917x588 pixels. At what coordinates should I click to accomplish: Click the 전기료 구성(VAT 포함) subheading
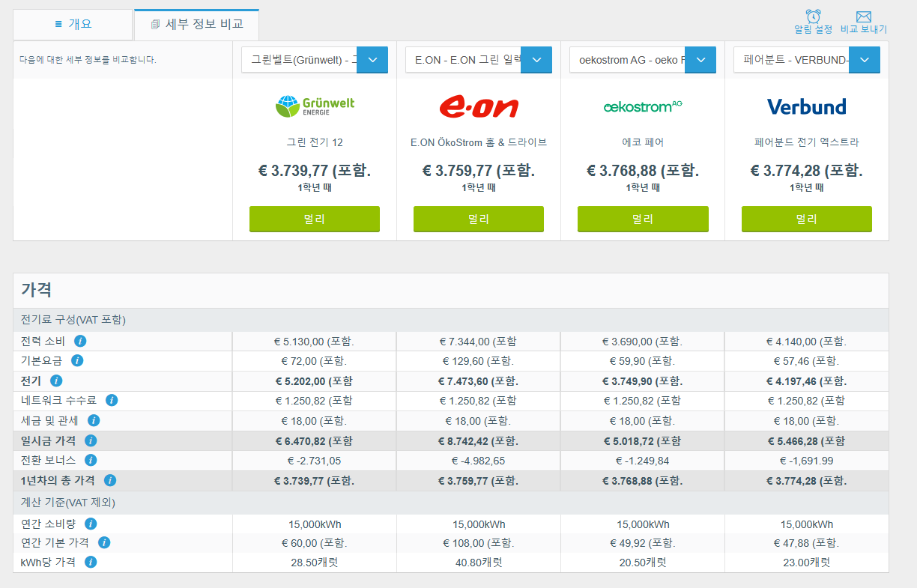coord(73,320)
